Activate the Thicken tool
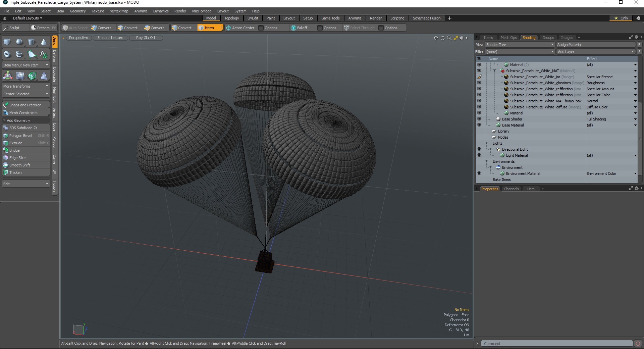 (26, 172)
